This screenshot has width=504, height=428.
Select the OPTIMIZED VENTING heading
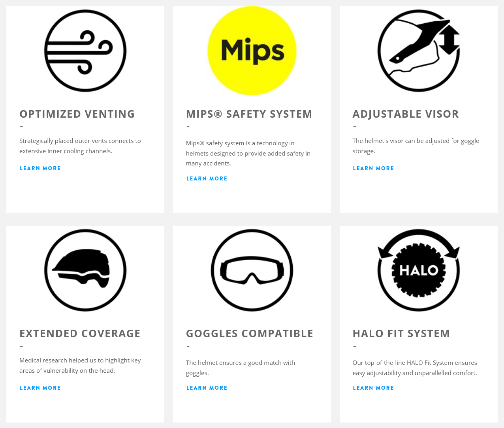(x=77, y=114)
